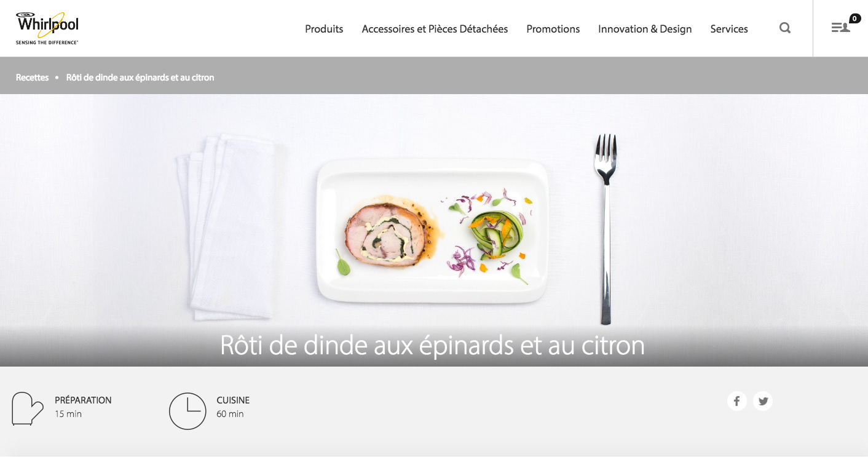Share recipe on Twitter
Image resolution: width=868 pixels, height=457 pixels.
point(763,401)
